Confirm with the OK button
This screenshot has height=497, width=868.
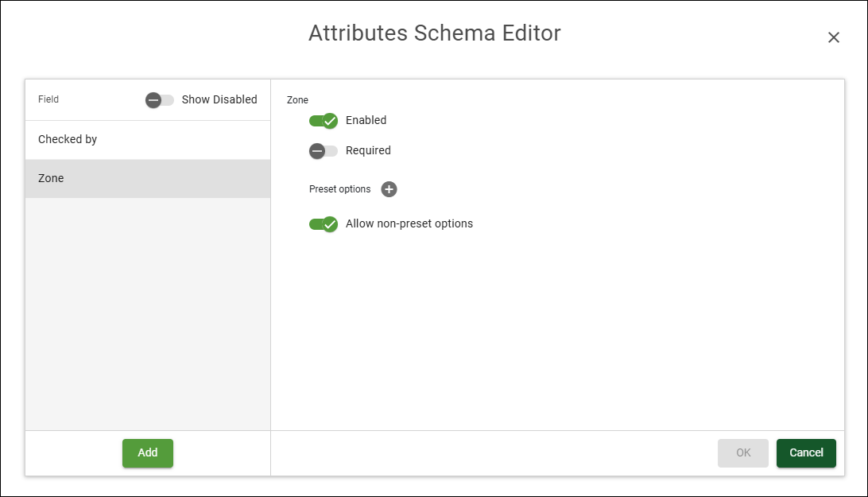pos(743,452)
